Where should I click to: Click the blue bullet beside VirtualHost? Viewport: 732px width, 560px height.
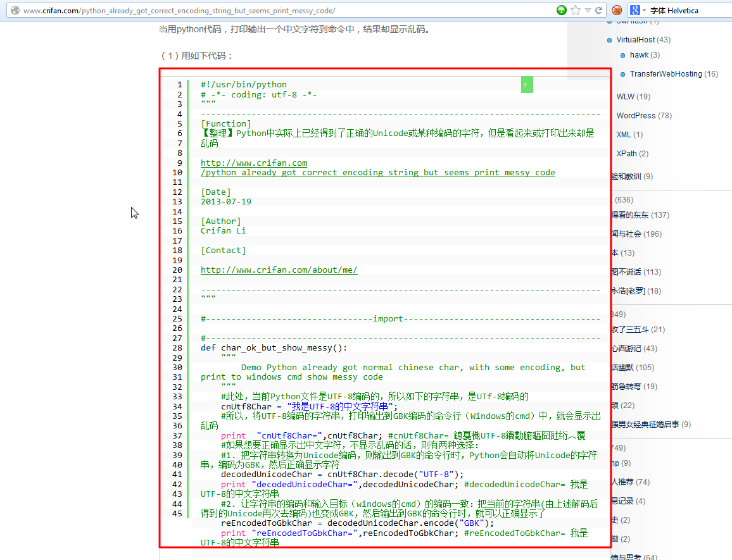tap(609, 40)
